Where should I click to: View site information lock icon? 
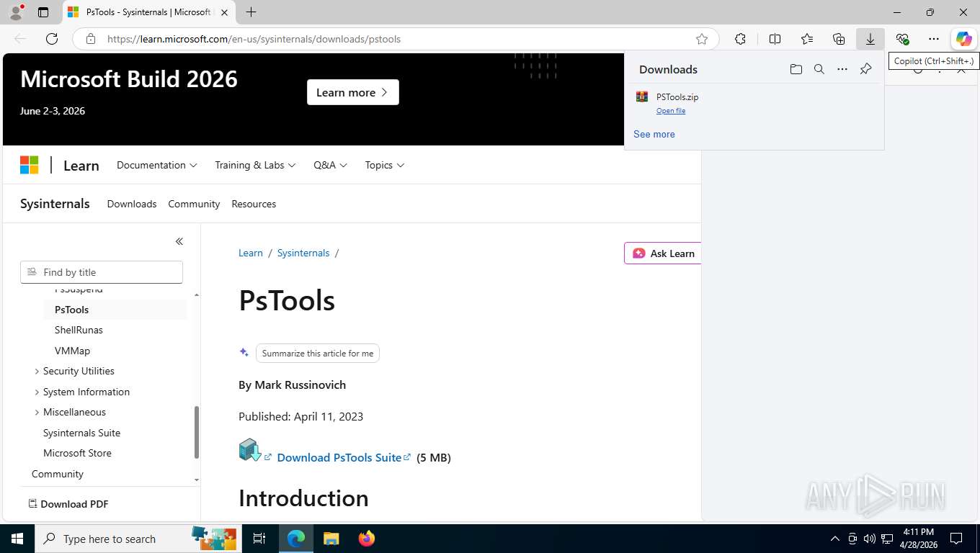[x=91, y=39]
